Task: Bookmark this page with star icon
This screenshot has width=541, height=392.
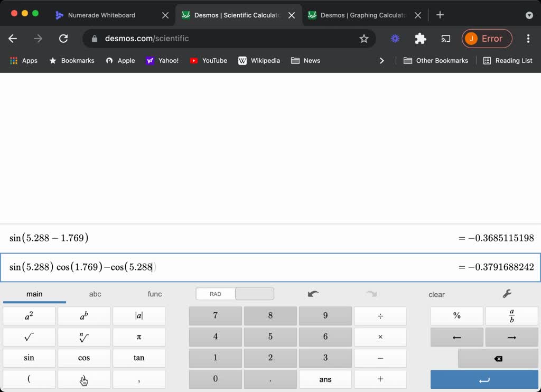Action: click(x=363, y=39)
